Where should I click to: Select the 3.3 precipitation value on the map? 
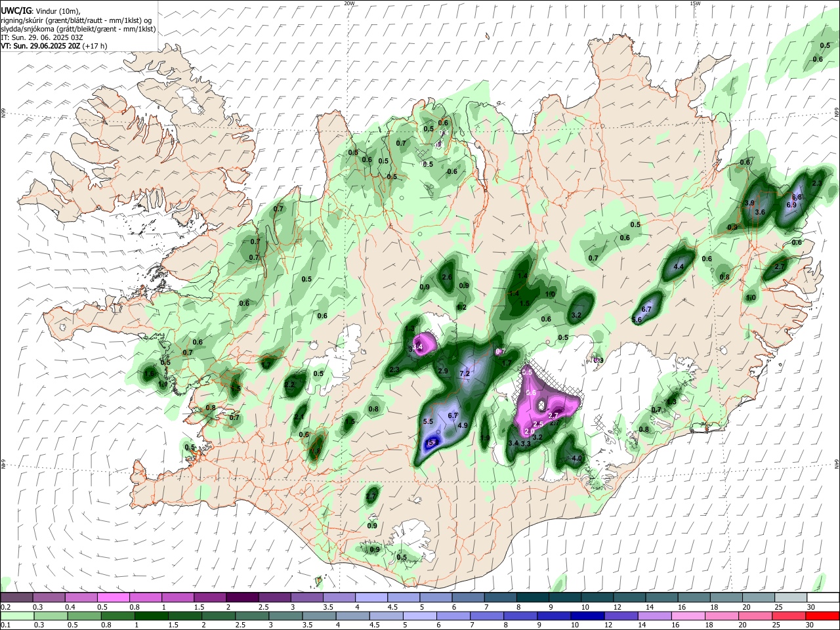(526, 444)
